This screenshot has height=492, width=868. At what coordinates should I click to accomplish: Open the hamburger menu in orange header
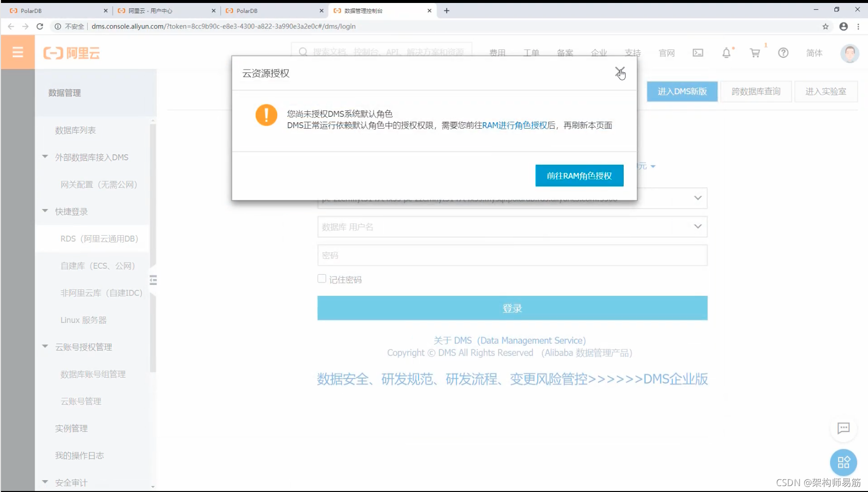click(x=18, y=52)
